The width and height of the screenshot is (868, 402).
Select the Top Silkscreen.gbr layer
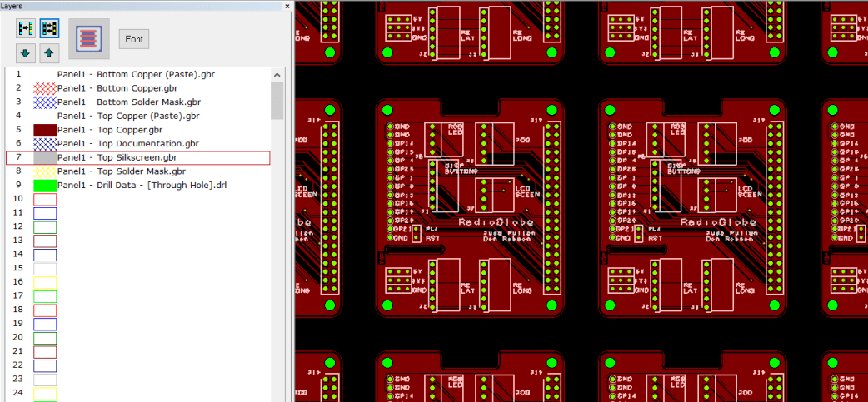pyautogui.click(x=137, y=157)
